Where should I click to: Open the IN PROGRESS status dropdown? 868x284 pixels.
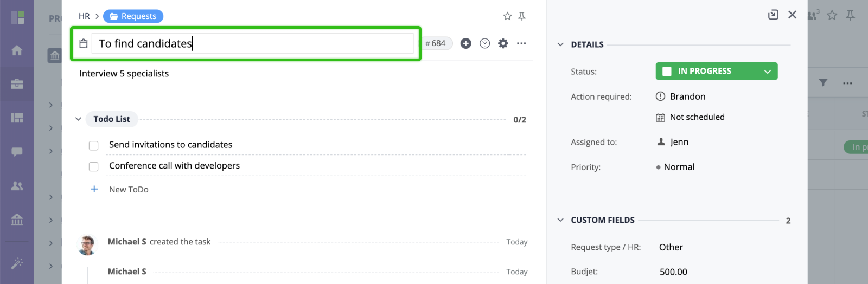[x=716, y=71]
